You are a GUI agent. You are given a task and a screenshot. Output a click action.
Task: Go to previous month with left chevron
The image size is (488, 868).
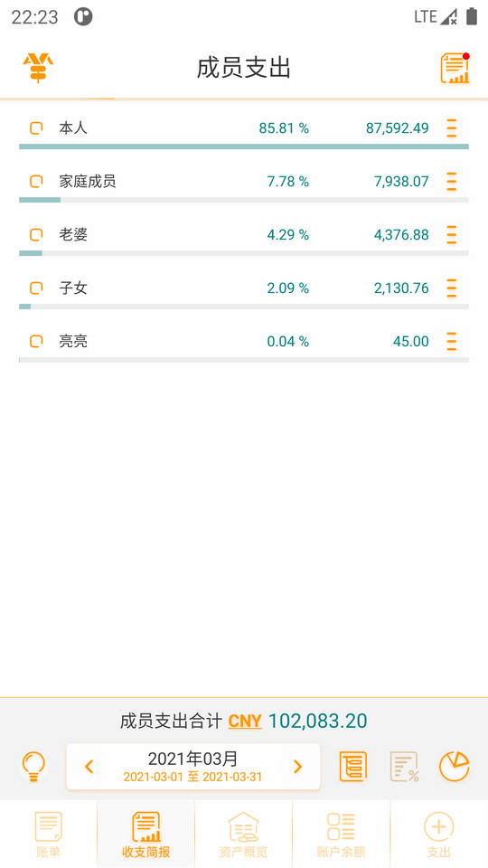89,766
